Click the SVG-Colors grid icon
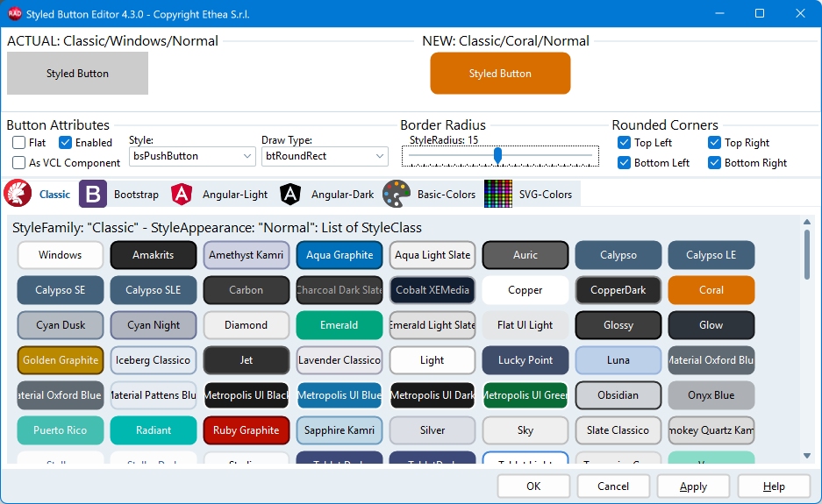The height and width of the screenshot is (504, 822). 498,194
